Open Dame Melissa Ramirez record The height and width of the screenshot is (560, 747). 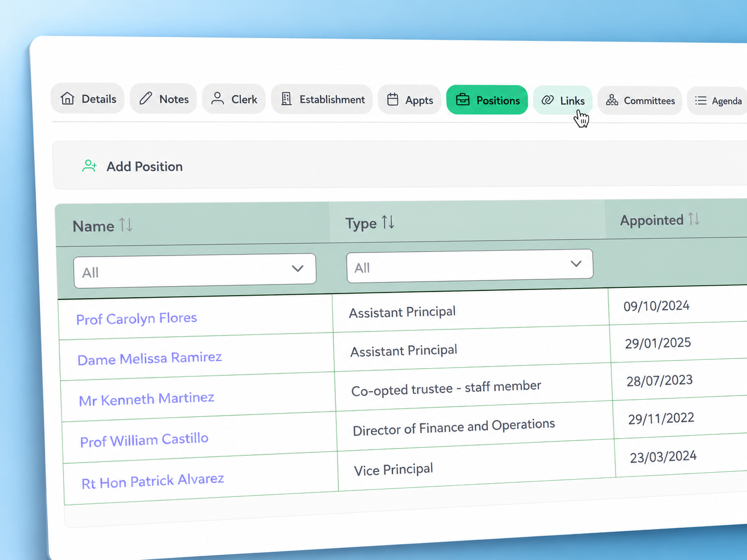click(150, 358)
